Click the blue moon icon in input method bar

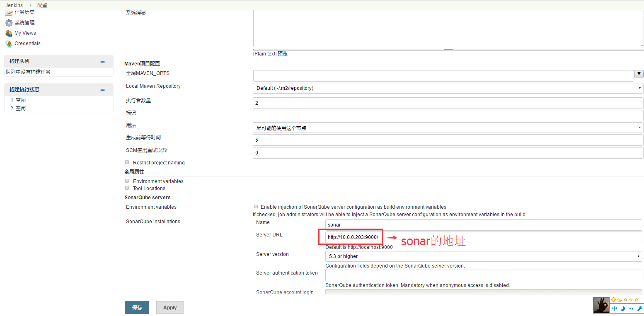click(622, 309)
